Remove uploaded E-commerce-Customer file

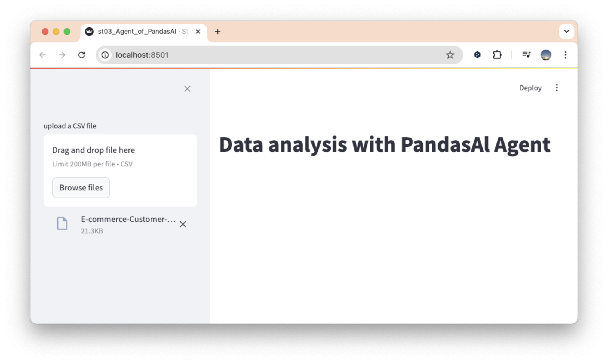click(183, 224)
